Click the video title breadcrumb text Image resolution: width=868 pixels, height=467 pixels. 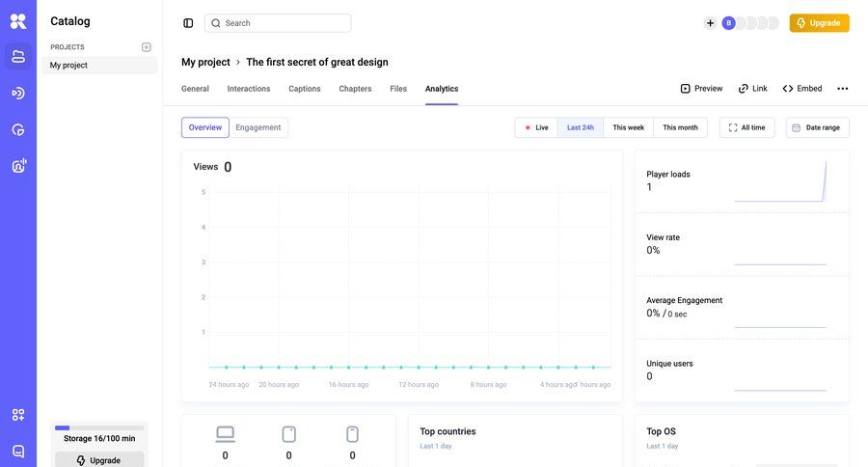(317, 62)
